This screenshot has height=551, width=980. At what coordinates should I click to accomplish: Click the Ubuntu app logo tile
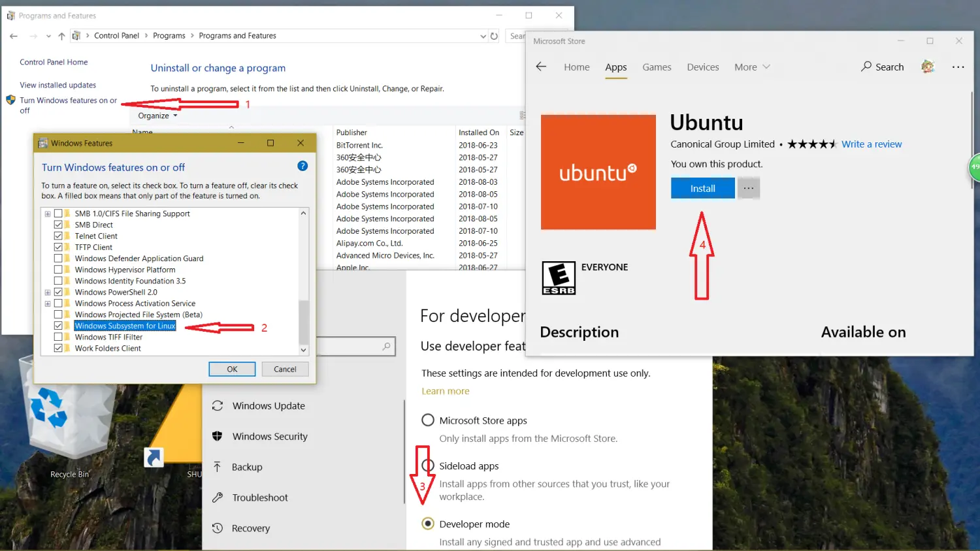(x=598, y=172)
